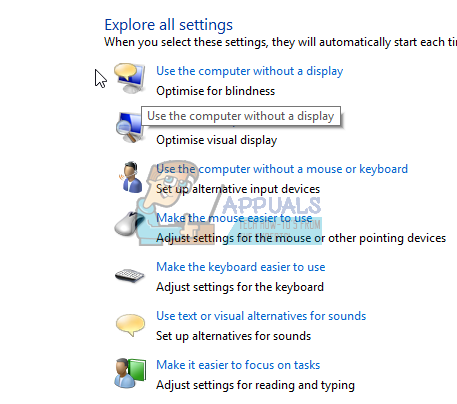The height and width of the screenshot is (404, 457).
Task: Click the monitor with speech bubble icon
Action: click(130, 78)
